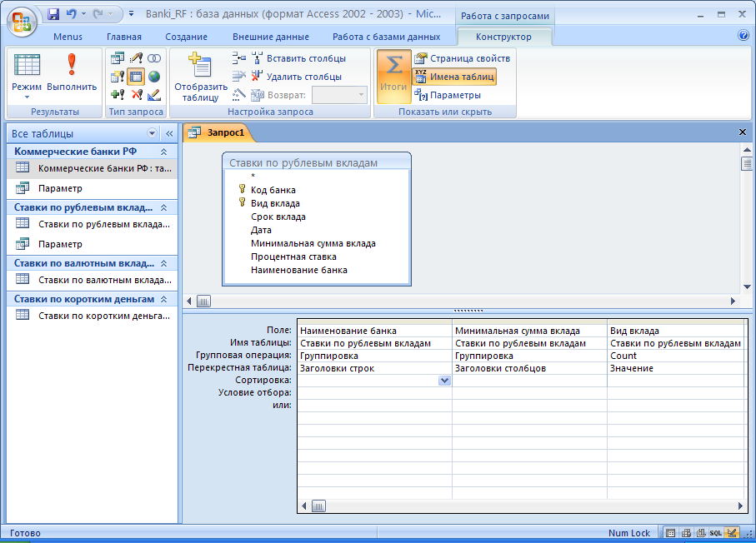Screen dimensions: 756x543
Task: Choose the Update query type icon
Action: pyautogui.click(x=136, y=58)
